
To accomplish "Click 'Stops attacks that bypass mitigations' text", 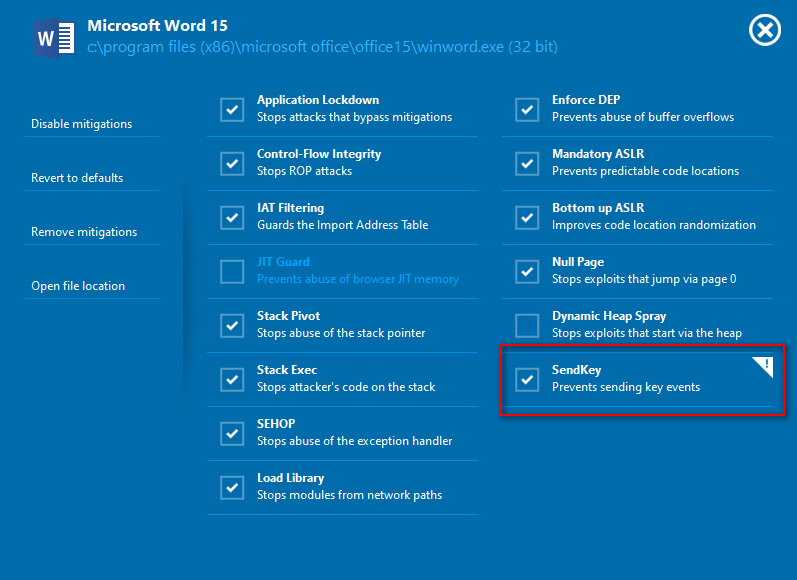I will coord(354,117).
